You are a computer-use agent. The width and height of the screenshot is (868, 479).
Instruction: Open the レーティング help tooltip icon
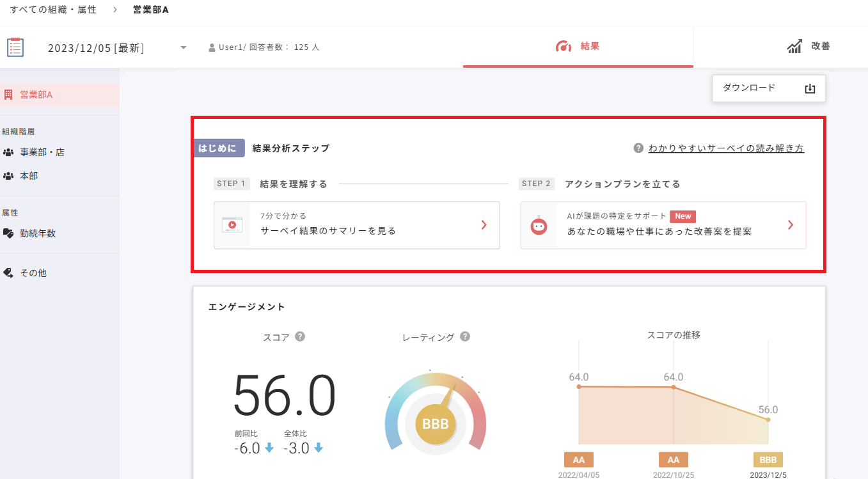(x=466, y=336)
